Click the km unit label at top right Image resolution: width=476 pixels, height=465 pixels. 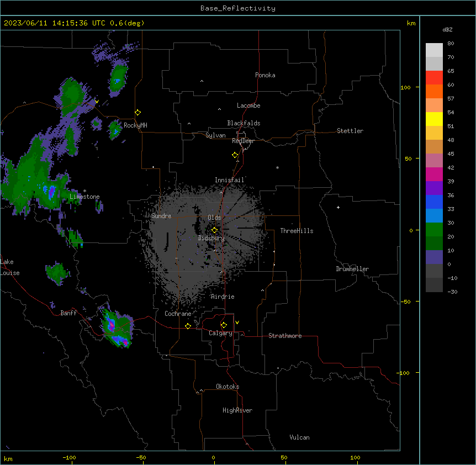[x=411, y=23]
